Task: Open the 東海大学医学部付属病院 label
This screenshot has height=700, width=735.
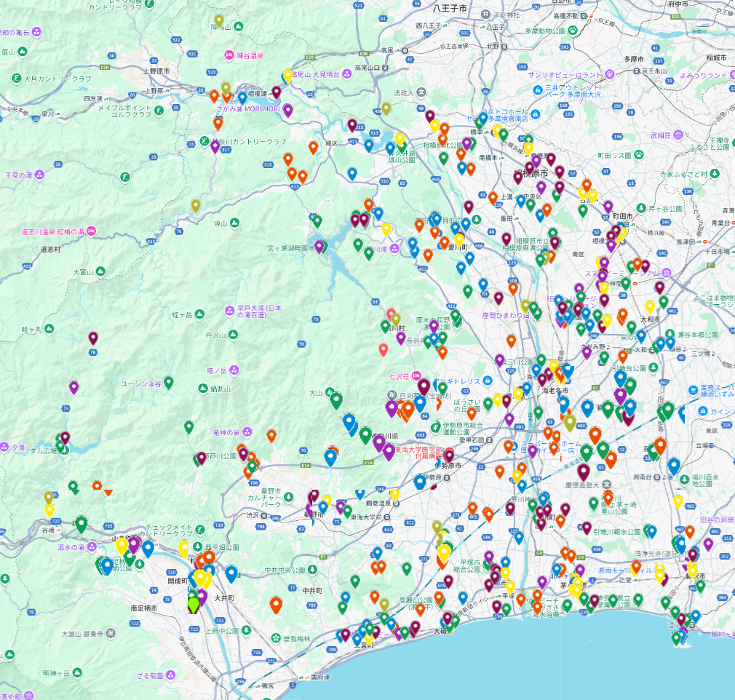Action: coord(418,453)
